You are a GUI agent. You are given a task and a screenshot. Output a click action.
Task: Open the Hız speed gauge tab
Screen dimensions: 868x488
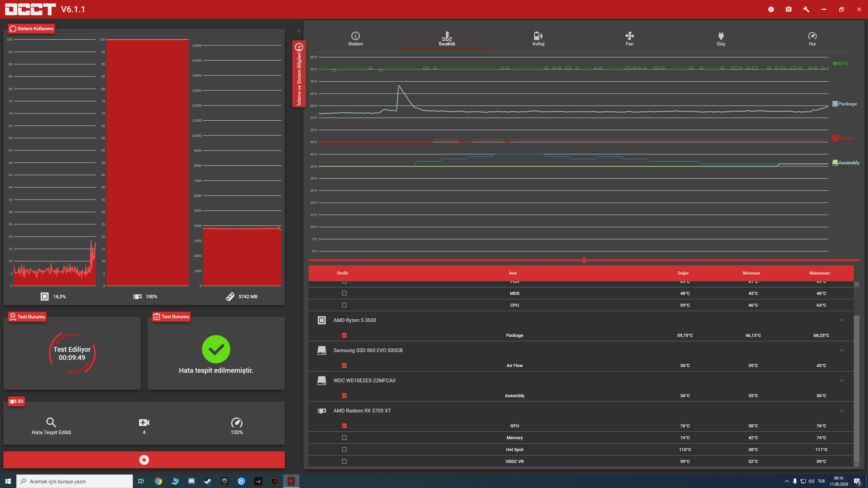pyautogui.click(x=812, y=39)
